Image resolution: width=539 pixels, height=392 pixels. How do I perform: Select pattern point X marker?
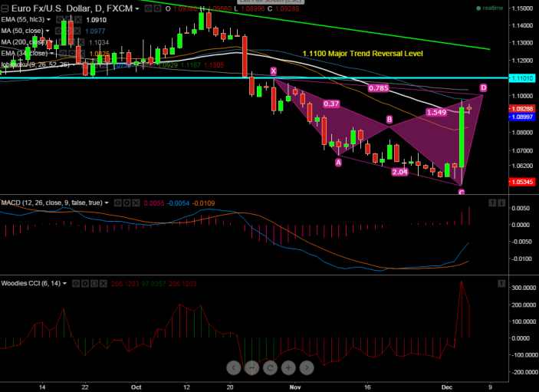273,71
